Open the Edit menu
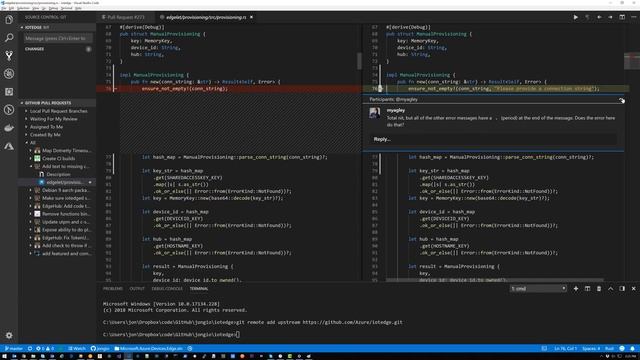The image size is (640, 360). (11, 8)
